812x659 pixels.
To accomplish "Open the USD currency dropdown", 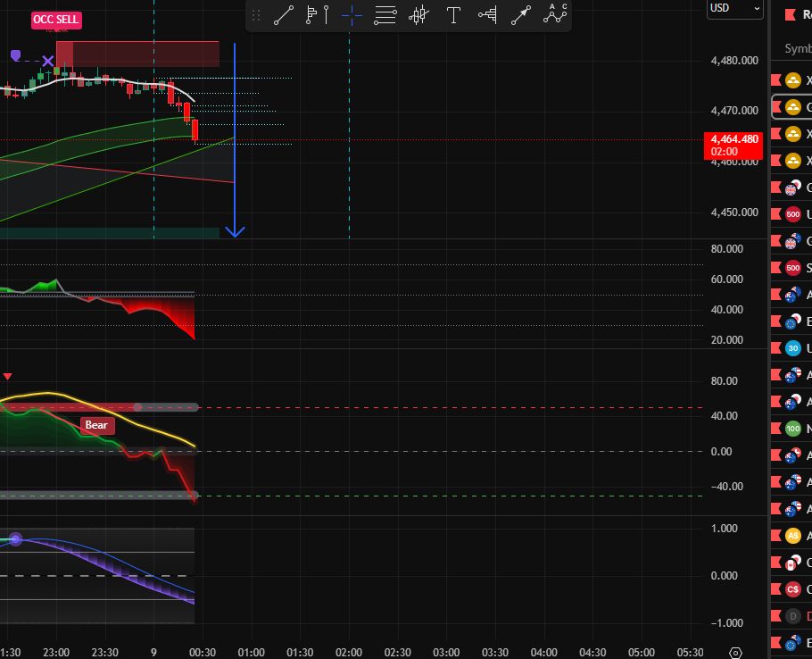I will 735,8.
